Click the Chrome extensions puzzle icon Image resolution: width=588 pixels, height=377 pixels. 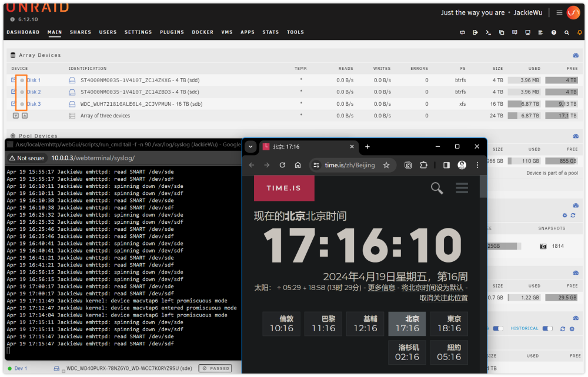click(x=423, y=165)
